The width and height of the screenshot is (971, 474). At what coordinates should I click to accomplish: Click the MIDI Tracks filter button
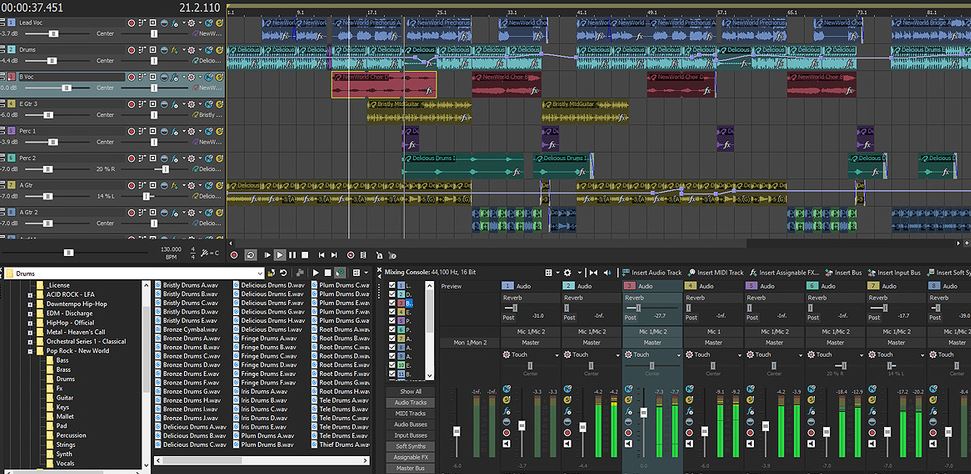tap(411, 413)
